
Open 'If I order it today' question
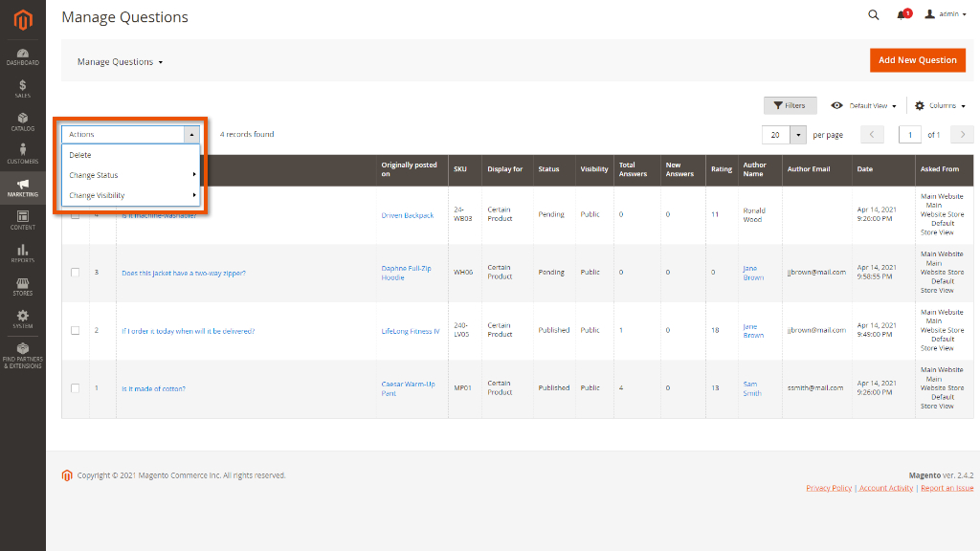(x=189, y=331)
